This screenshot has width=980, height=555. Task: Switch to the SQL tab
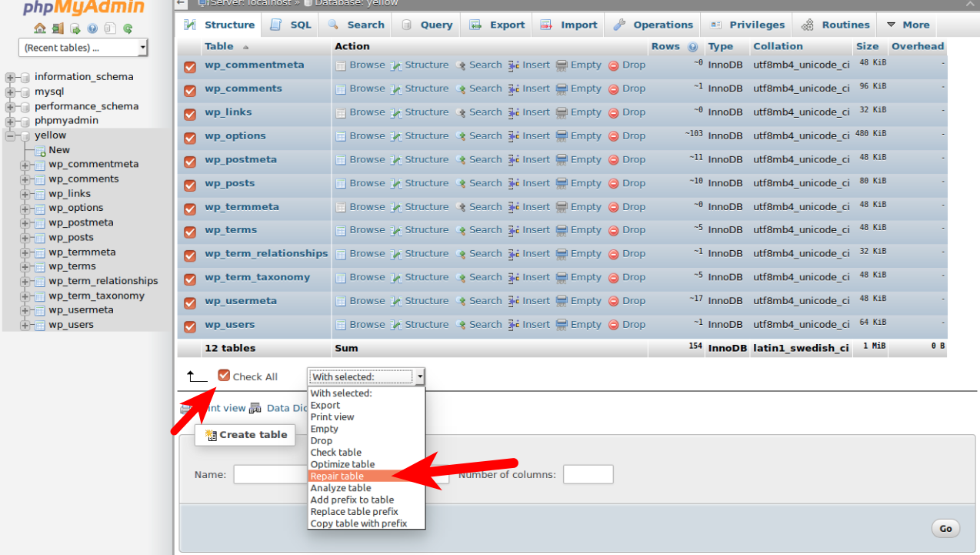291,25
